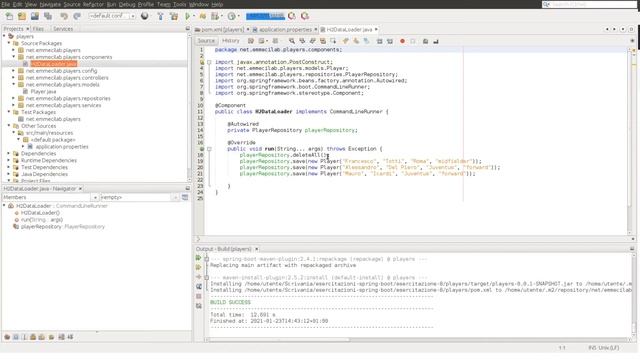Toggle the second Navigator filter icon at bottom

click(16, 337)
